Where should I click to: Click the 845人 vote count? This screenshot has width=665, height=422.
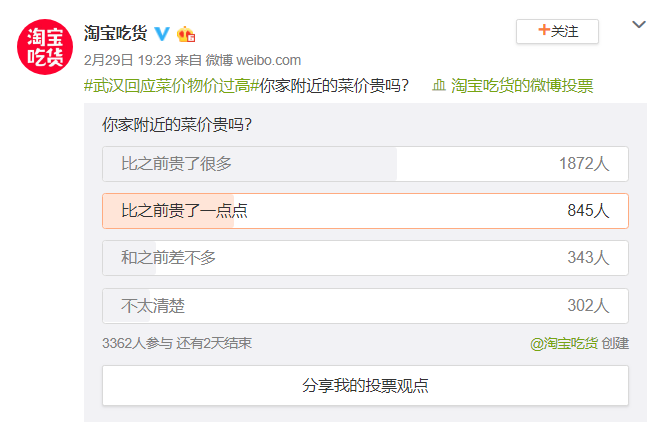tap(588, 211)
